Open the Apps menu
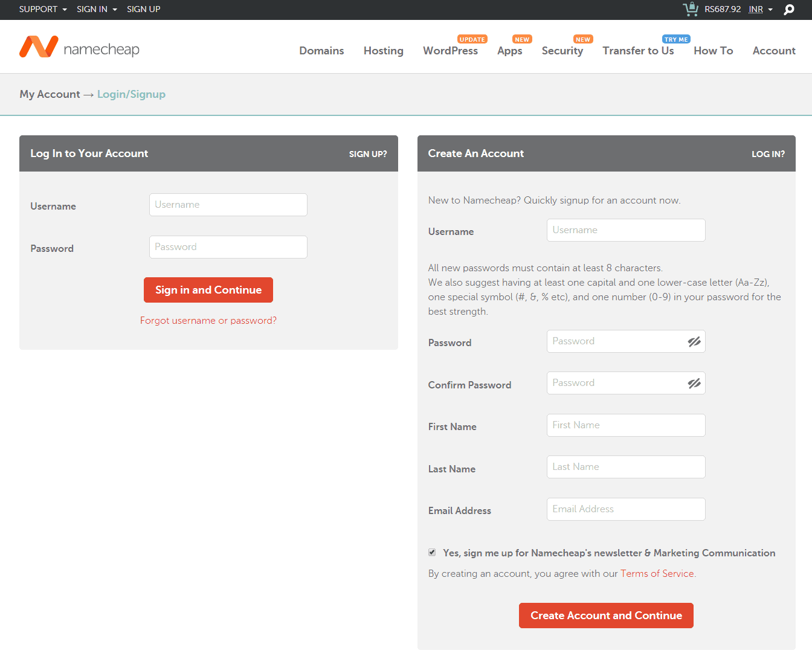The image size is (812, 656). (x=510, y=51)
